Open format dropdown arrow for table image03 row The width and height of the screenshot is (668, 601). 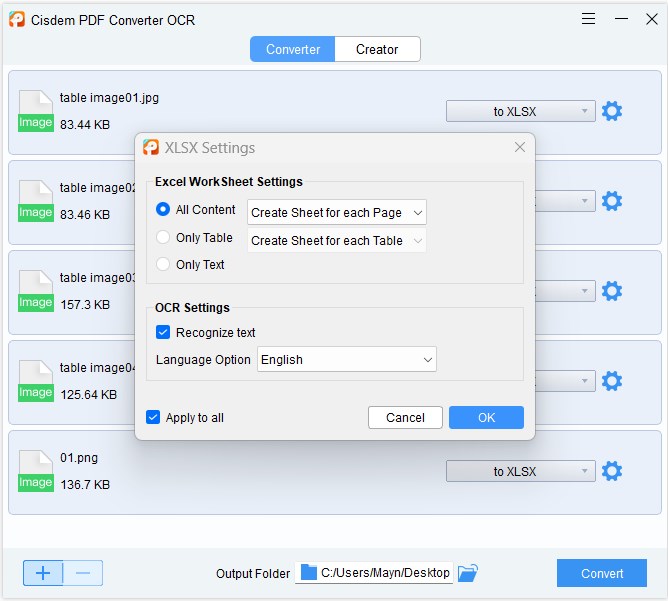[x=584, y=291]
